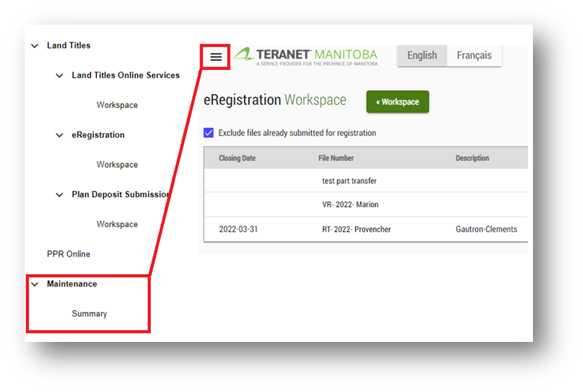This screenshot has width=583, height=392.
Task: Open Summary under Maintenance
Action: pos(89,313)
